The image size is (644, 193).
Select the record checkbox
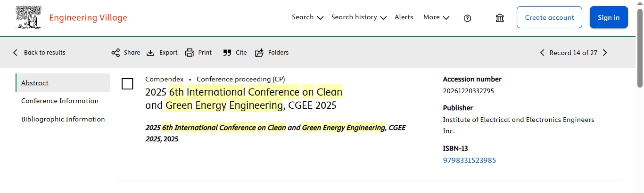[x=127, y=84]
